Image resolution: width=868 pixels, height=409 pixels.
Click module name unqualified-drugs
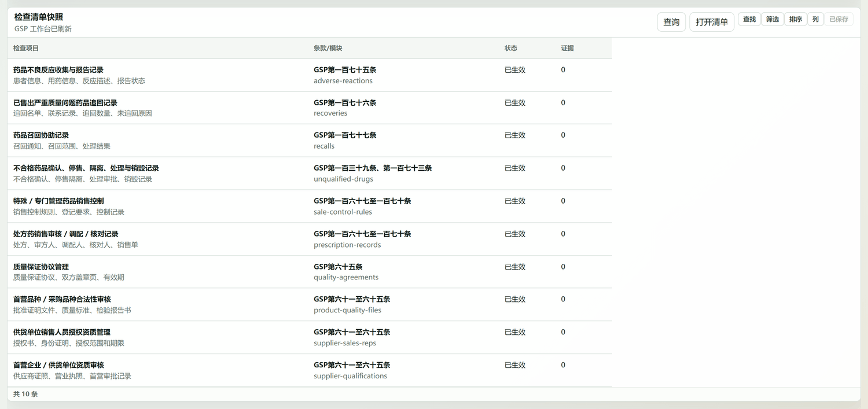[x=343, y=179]
